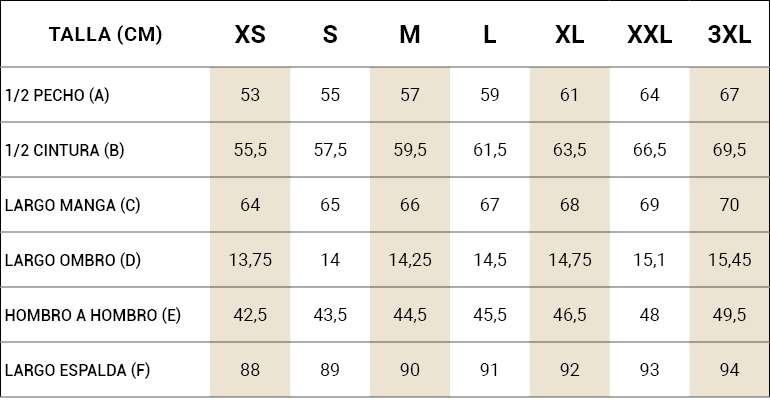The image size is (770, 400).
Task: Select the HOMBRO A HOMBRO (E) row label
Action: pyautogui.click(x=93, y=315)
